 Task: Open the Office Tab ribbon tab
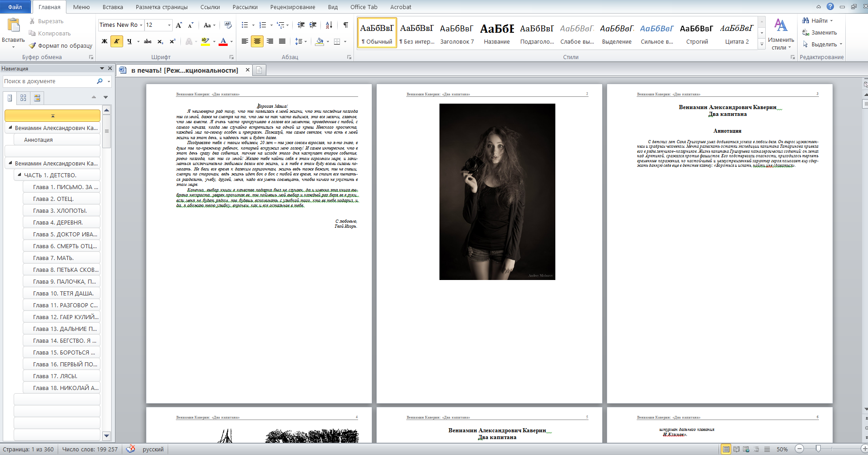point(364,7)
